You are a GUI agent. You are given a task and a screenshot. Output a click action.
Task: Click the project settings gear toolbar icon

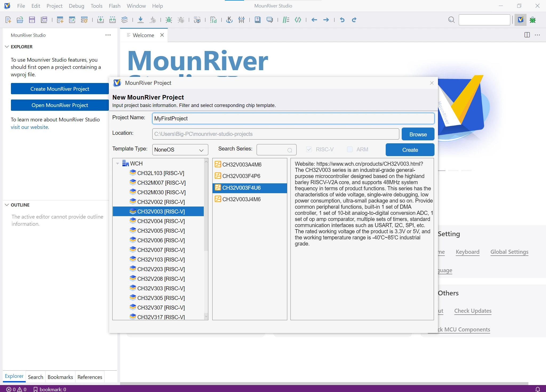coord(84,20)
